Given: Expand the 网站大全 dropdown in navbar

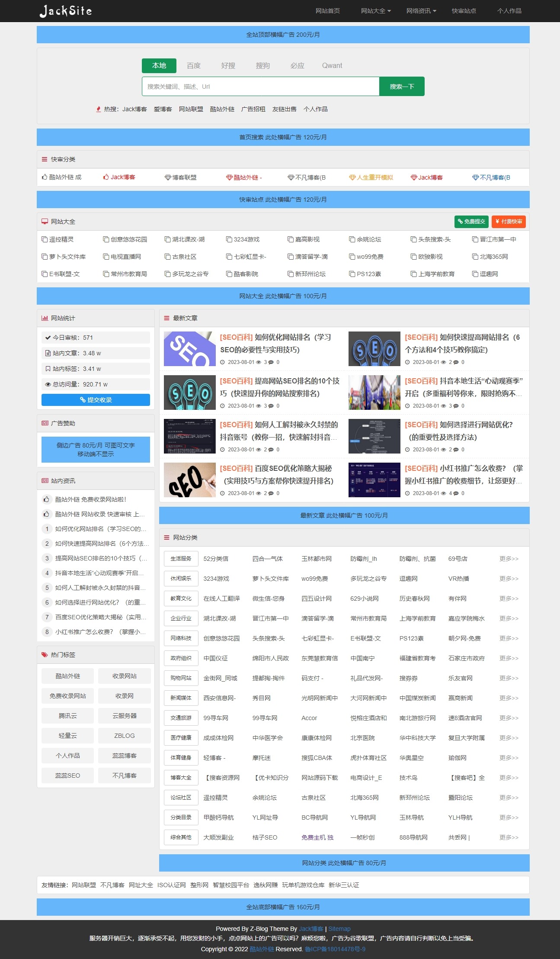Looking at the screenshot, I should 375,11.
